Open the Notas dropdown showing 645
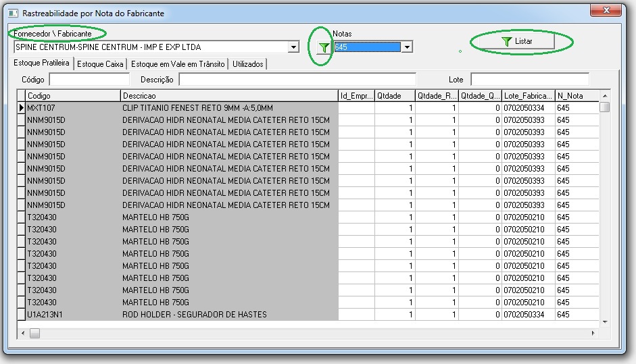 (x=406, y=47)
